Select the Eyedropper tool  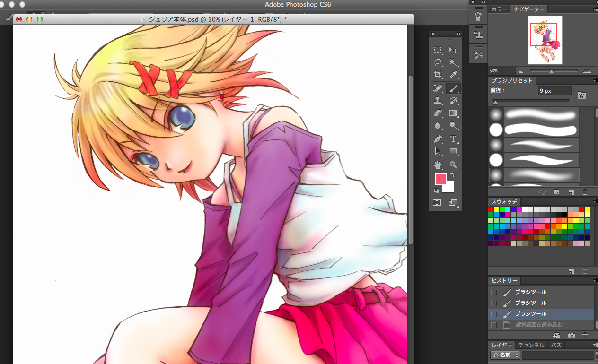coord(453,75)
